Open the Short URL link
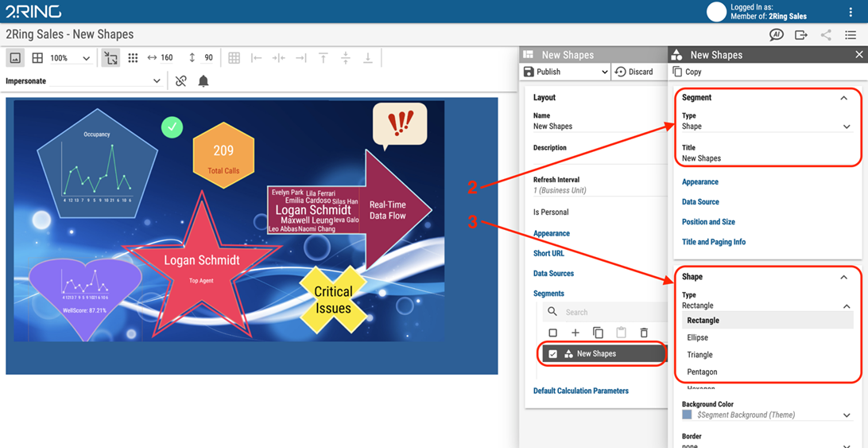Screen dimensions: 868x448 pos(549,253)
